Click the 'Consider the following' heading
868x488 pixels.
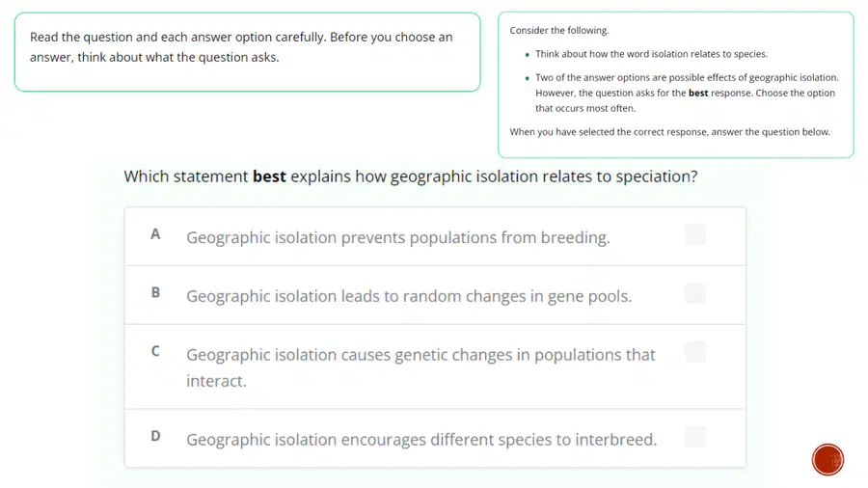click(559, 31)
